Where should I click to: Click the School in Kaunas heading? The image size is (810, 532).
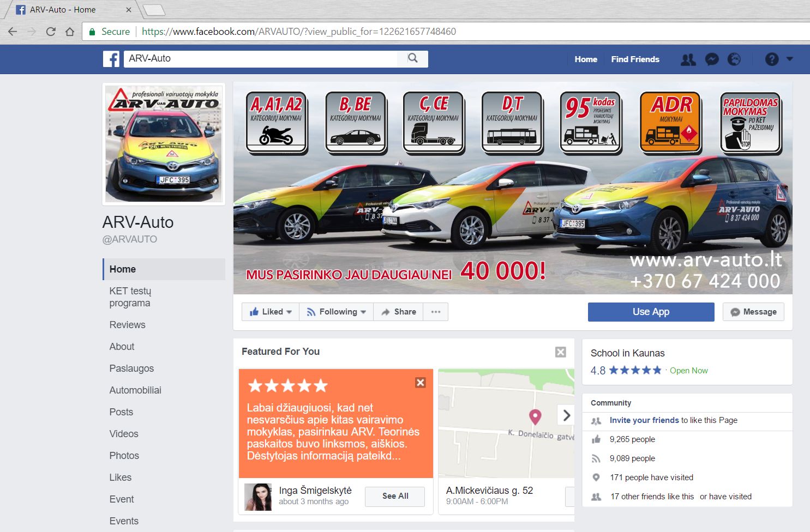[627, 353]
